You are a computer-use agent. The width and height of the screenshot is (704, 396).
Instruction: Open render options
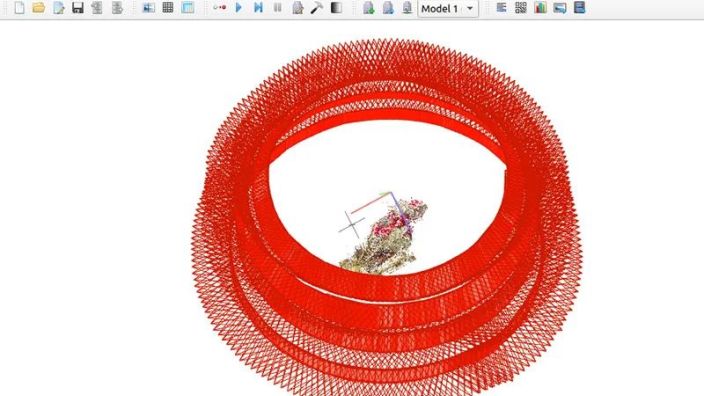407,8
